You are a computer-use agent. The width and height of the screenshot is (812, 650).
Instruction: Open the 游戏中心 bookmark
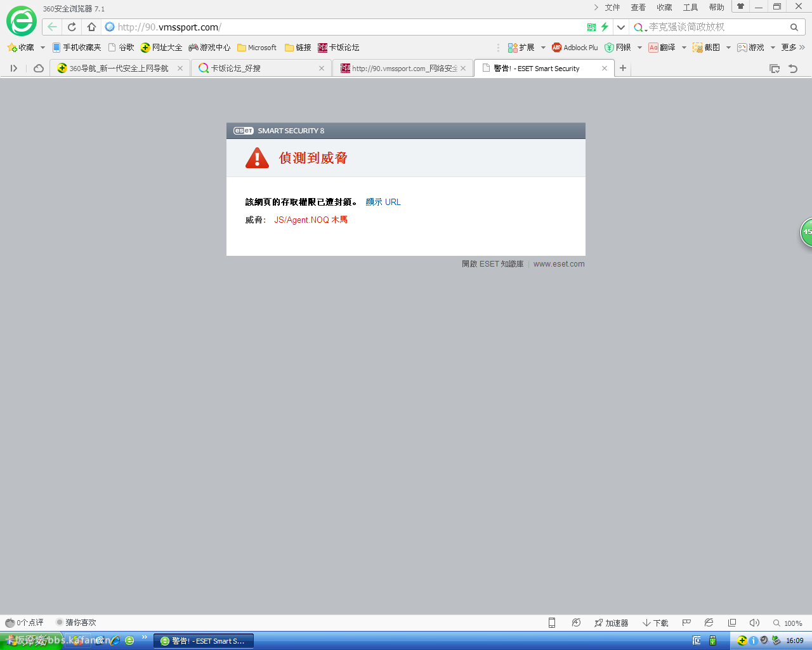point(209,48)
